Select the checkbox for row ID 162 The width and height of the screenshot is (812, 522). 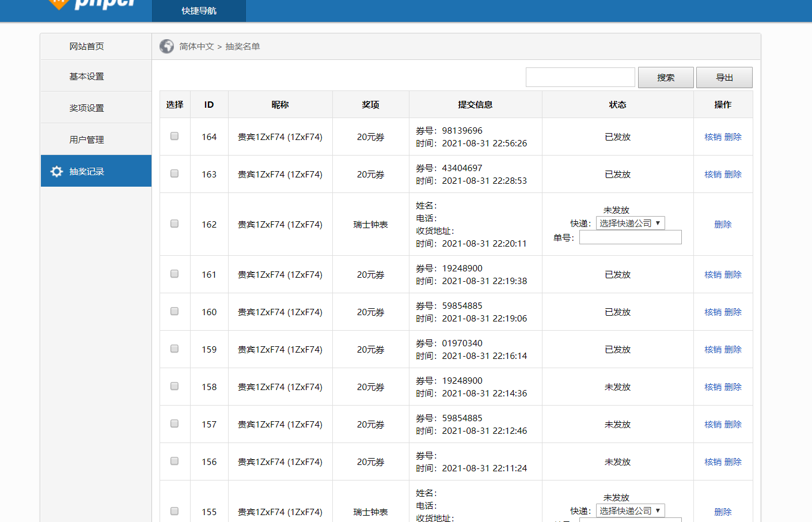(174, 224)
